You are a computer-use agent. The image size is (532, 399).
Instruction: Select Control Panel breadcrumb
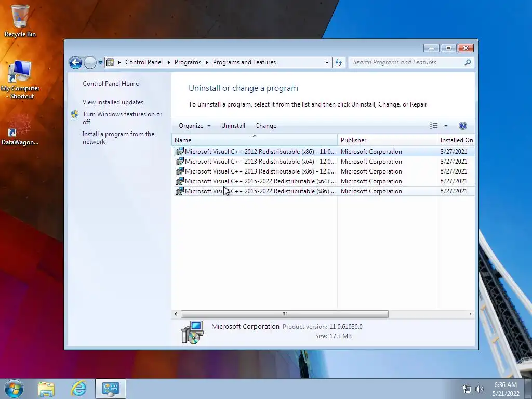tap(144, 62)
